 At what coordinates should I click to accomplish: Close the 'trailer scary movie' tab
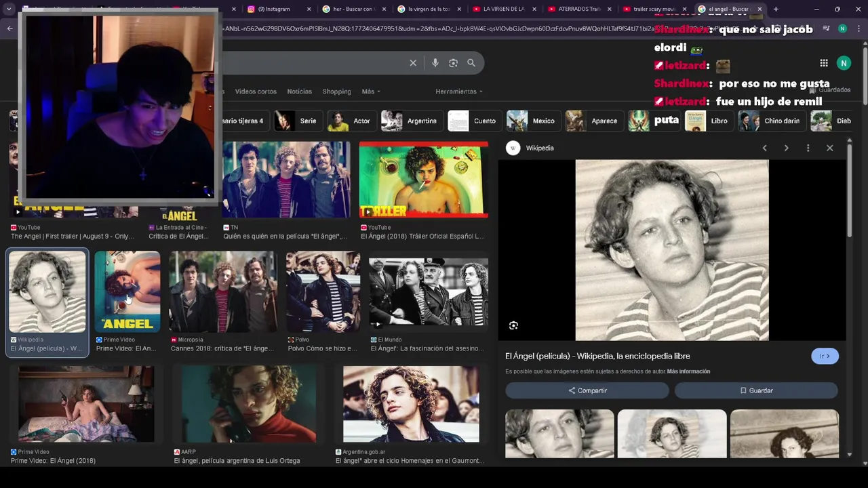[x=684, y=9]
